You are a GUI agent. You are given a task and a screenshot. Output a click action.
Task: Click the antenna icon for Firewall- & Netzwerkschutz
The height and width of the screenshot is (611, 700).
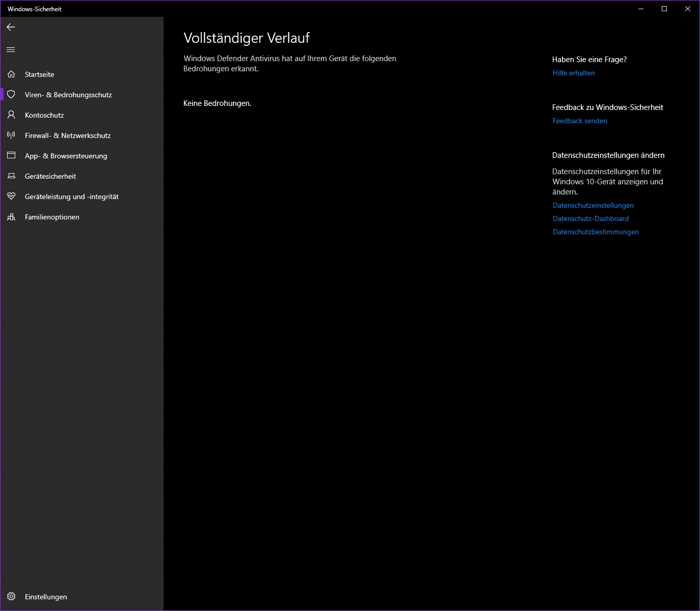tap(11, 135)
